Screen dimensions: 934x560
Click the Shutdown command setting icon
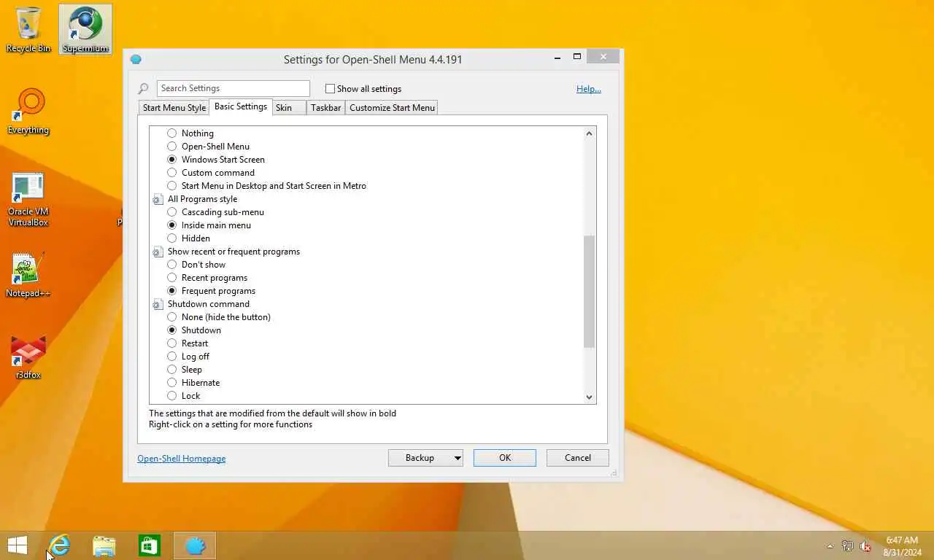[x=158, y=304]
